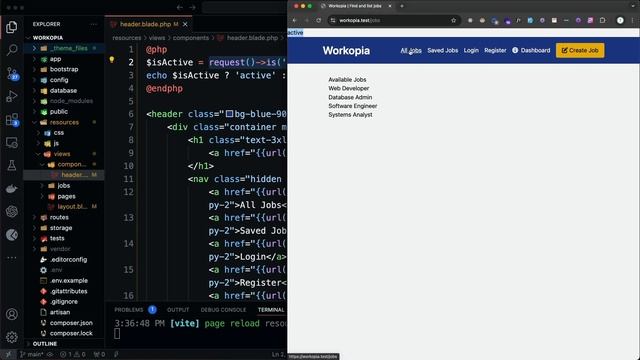Screen dimensions: 640x360
Task: Switch to DEBUG CONSOLE panel tab
Action: pyautogui.click(x=223, y=310)
